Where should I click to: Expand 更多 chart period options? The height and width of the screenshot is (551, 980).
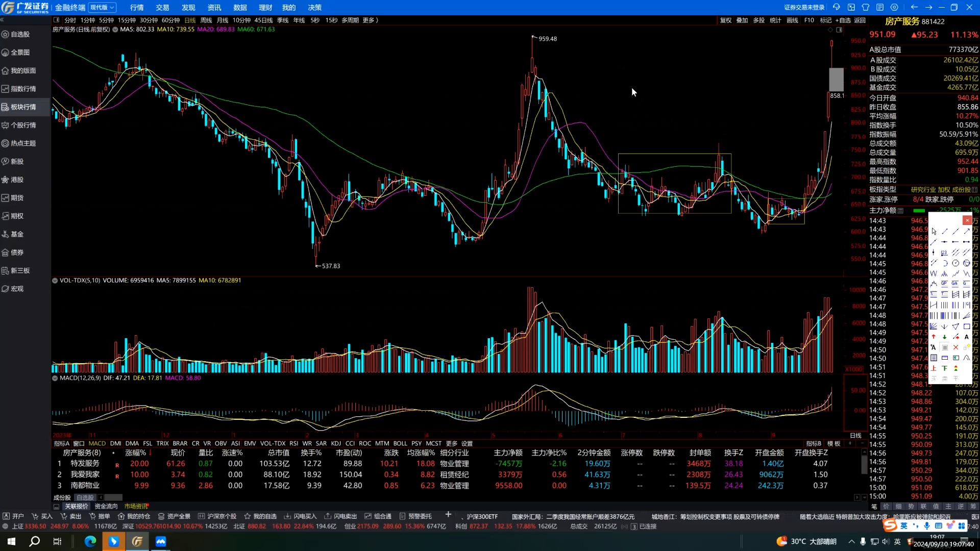coord(370,20)
